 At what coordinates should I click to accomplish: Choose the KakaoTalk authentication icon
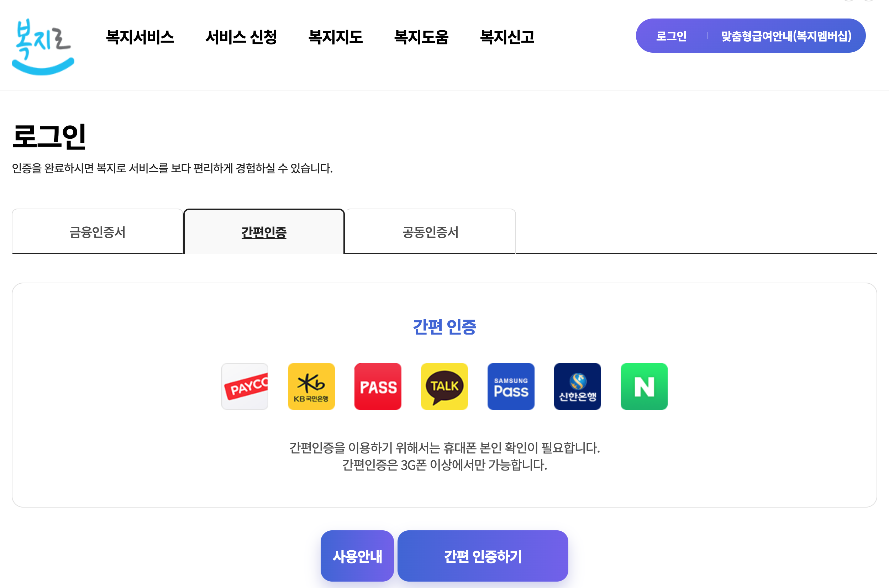point(444,386)
